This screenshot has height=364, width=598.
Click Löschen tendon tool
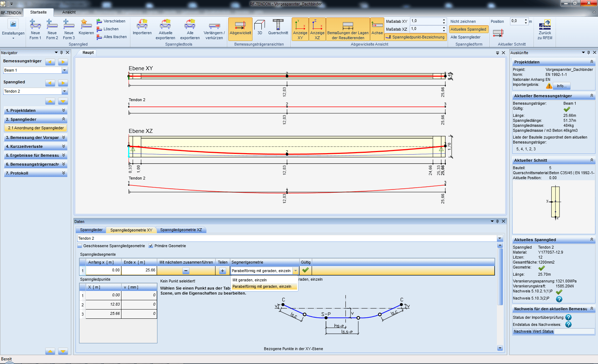click(108, 29)
